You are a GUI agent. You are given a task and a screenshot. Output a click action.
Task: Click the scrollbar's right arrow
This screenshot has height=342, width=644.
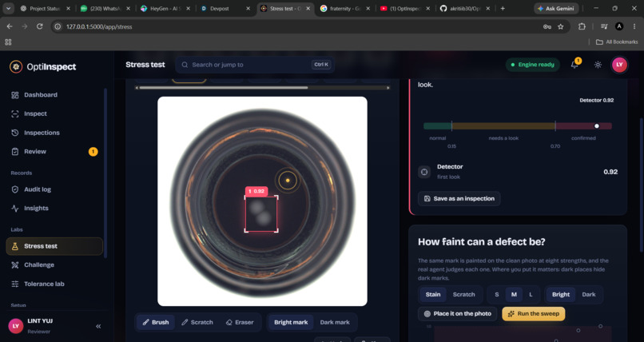388,87
